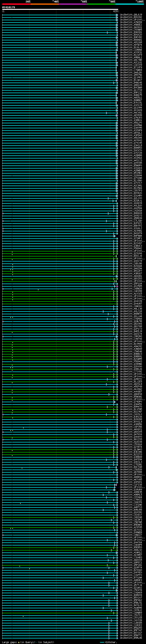The image size is (146, 644).
Task: Open the UniRef100_Q6L6J9 hit label
Action: pos(131,15)
